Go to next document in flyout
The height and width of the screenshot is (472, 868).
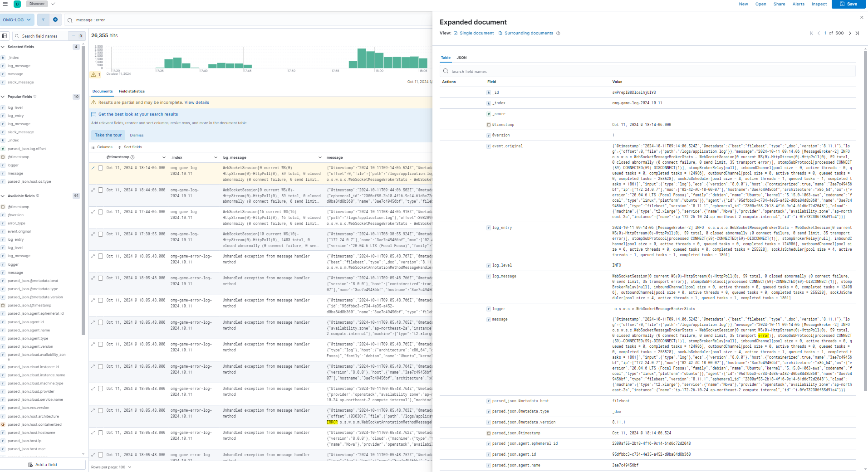[850, 33]
